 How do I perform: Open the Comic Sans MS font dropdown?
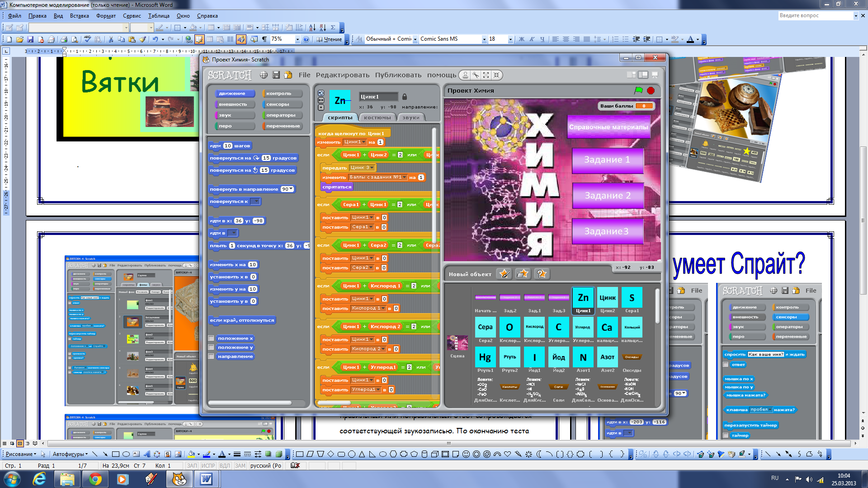484,39
